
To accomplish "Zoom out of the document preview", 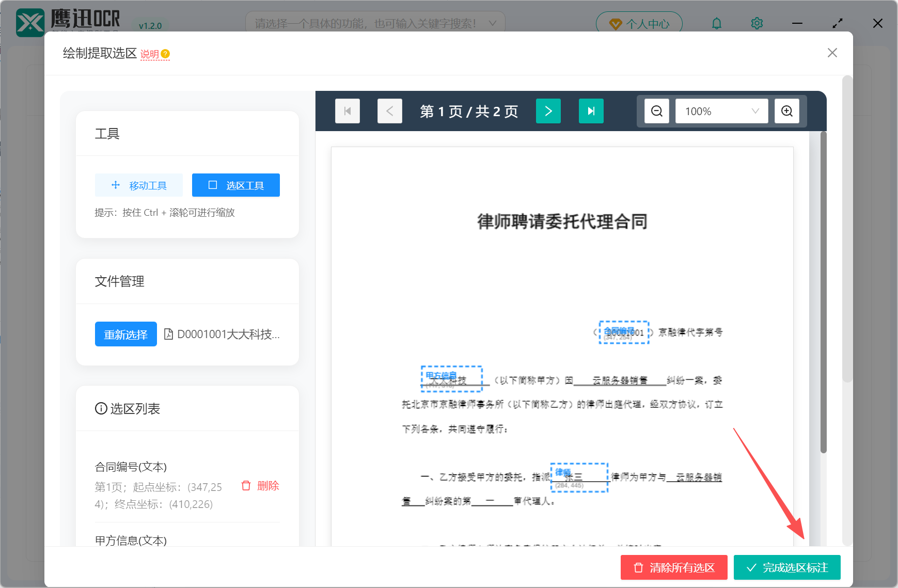I will pos(656,110).
